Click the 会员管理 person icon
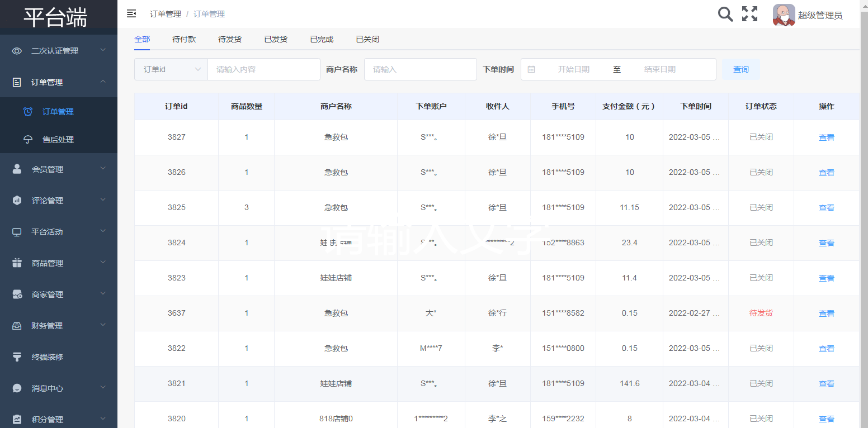This screenshot has height=428, width=868. click(17, 169)
